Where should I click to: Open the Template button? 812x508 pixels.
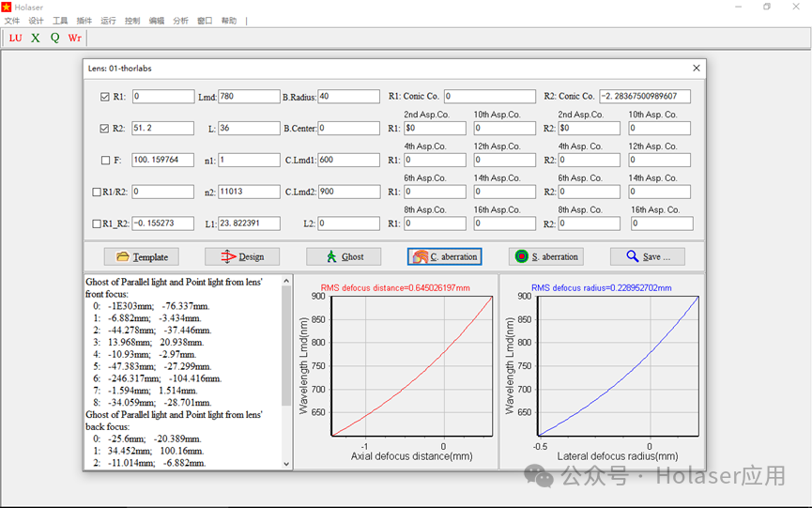click(x=142, y=257)
